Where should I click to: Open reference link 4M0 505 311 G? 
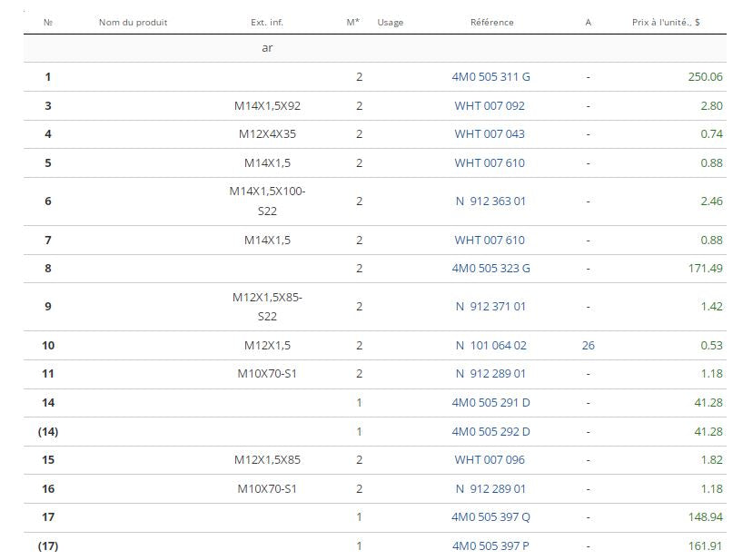tap(490, 77)
